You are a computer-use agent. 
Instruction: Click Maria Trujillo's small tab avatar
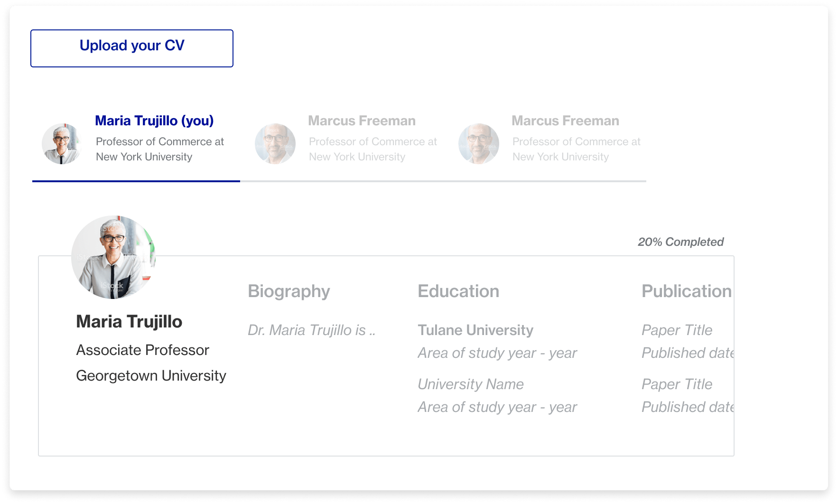click(x=62, y=144)
